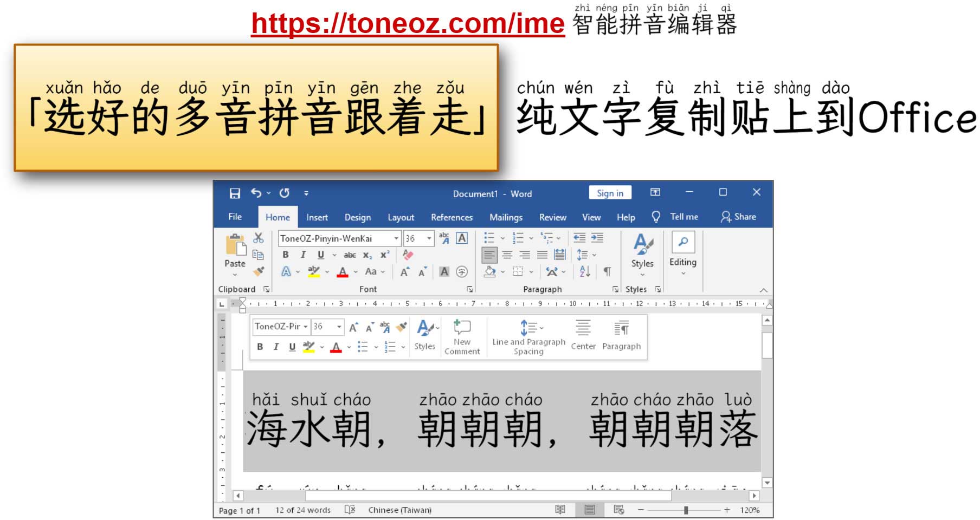Toggle Subscript formatting
This screenshot has height=520, width=980.
click(367, 255)
